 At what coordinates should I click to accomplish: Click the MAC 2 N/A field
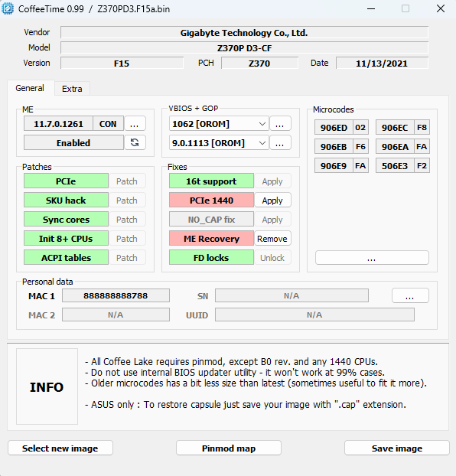point(116,315)
